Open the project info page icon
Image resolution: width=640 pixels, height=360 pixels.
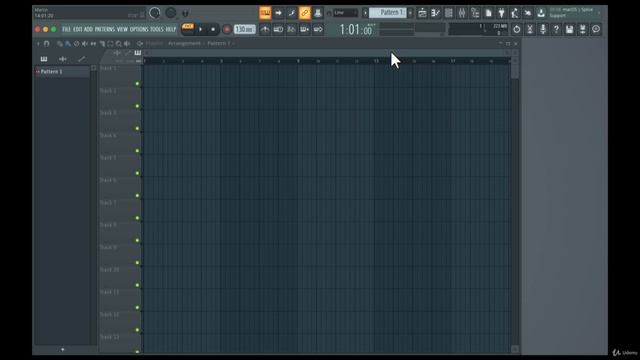(x=488, y=13)
